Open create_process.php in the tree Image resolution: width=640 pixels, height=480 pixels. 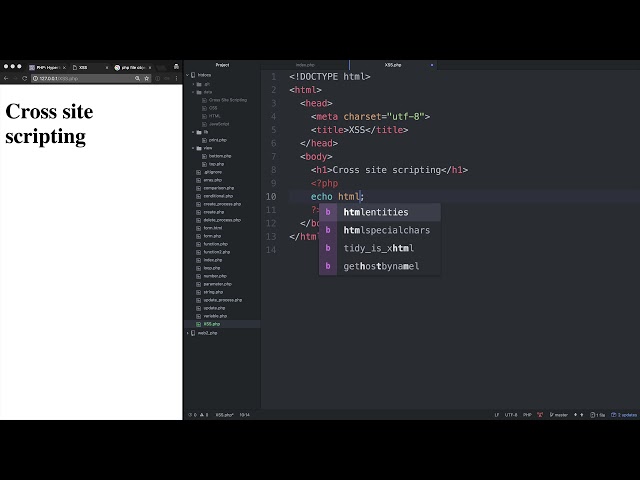coord(222,204)
